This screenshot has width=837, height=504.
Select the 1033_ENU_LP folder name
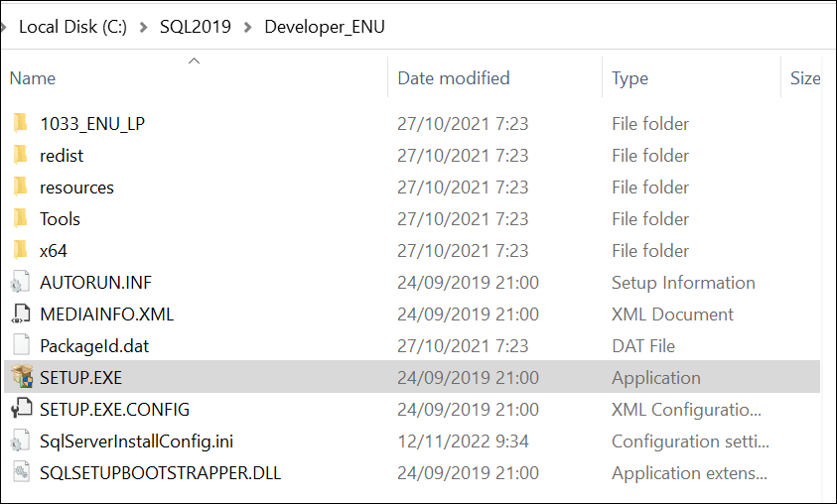click(x=92, y=124)
